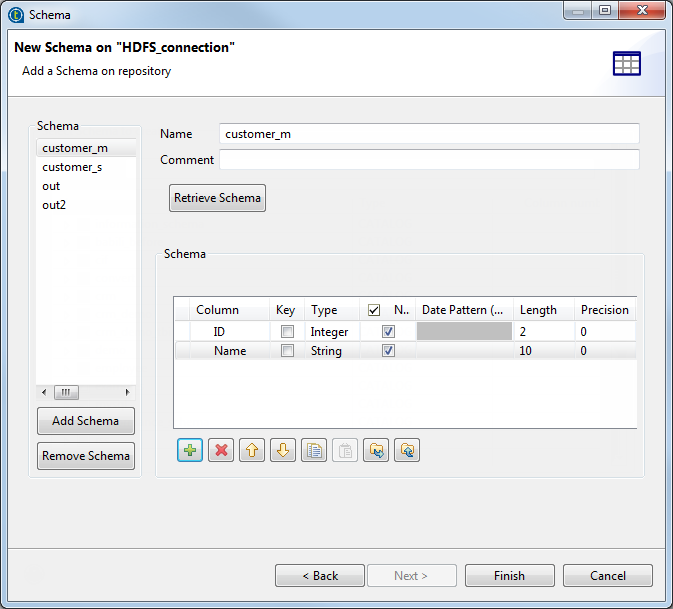Toggle Key checkbox for Name row

[287, 351]
